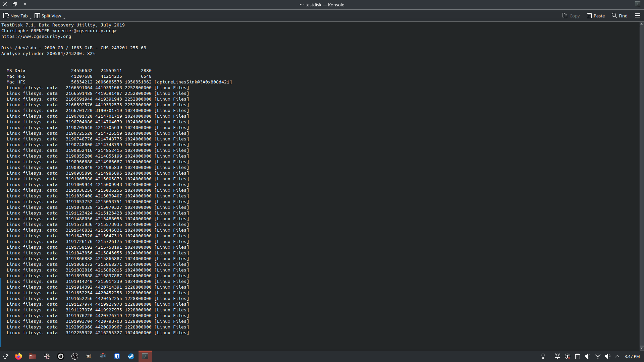Open the Wi-Fi network tray icon
This screenshot has height=362, width=644.
(597, 356)
